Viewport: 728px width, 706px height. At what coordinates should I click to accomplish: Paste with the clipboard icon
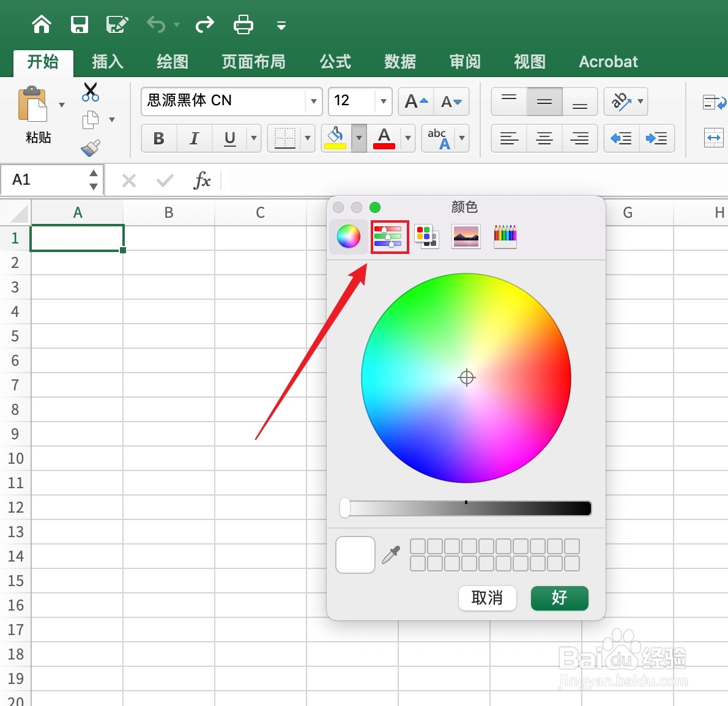pyautogui.click(x=32, y=104)
